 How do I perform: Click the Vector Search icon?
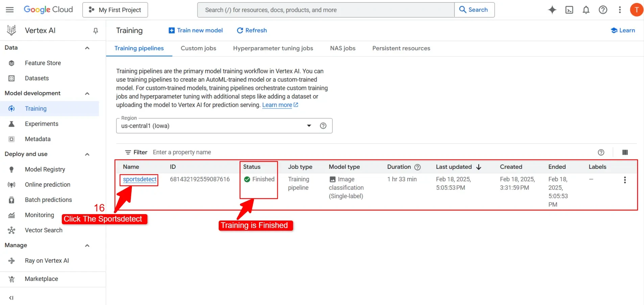[11, 230]
